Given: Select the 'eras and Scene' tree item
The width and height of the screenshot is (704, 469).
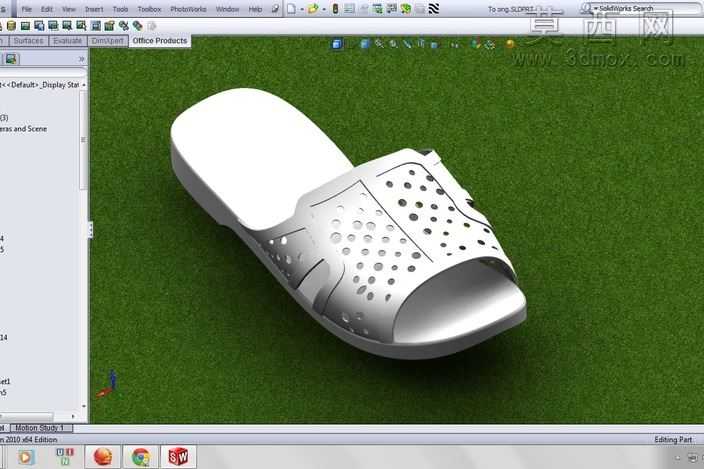Looking at the screenshot, I should point(23,129).
